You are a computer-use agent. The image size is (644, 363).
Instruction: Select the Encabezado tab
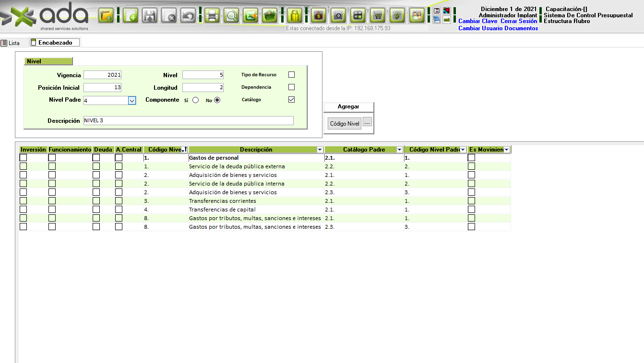point(54,43)
